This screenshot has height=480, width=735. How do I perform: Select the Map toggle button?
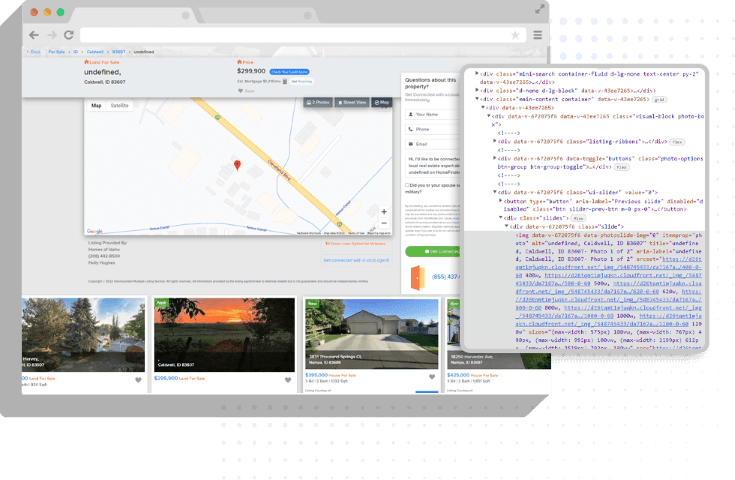pyautogui.click(x=382, y=102)
